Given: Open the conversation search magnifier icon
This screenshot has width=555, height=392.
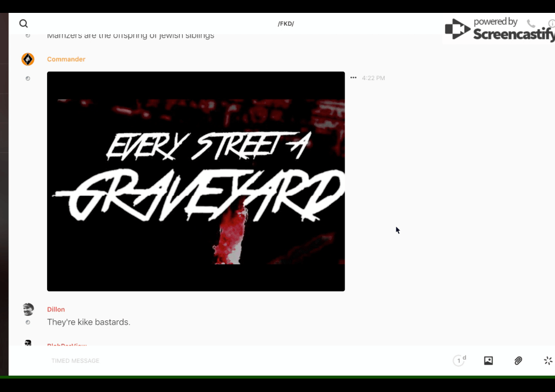Looking at the screenshot, I should [24, 24].
